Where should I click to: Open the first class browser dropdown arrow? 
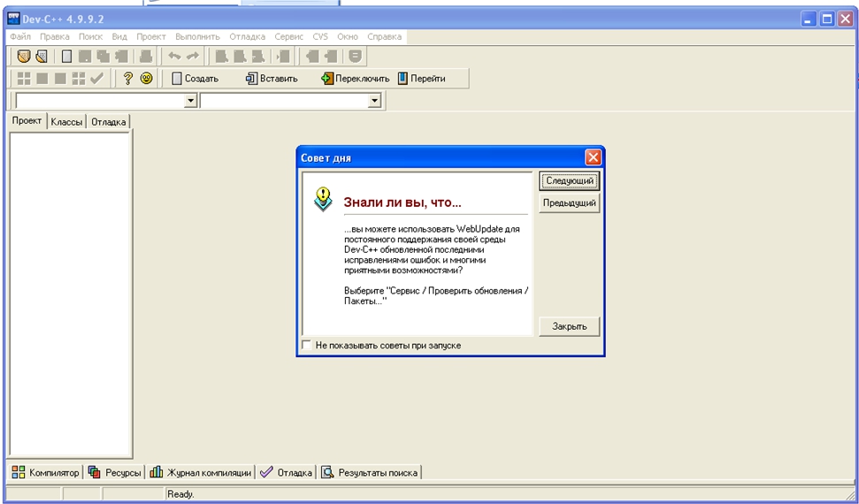click(x=191, y=100)
